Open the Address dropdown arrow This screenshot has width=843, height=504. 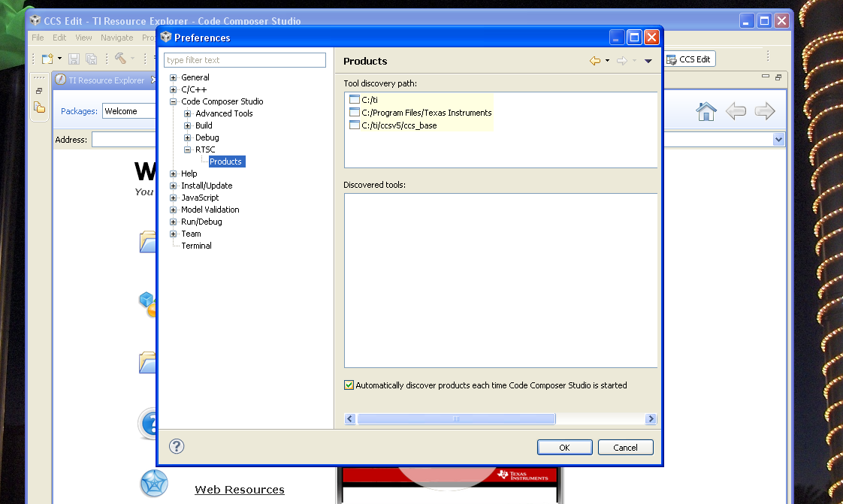(778, 140)
